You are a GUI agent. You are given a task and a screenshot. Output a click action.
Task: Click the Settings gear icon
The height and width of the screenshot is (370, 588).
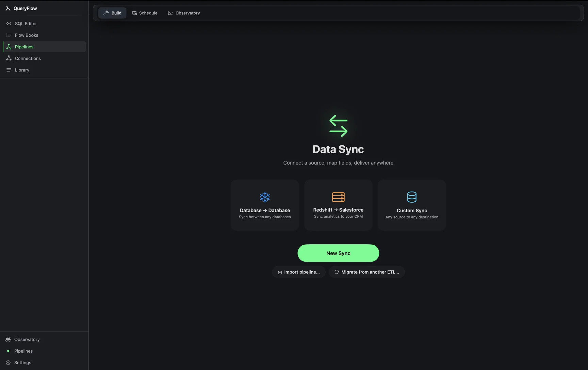tap(8, 363)
